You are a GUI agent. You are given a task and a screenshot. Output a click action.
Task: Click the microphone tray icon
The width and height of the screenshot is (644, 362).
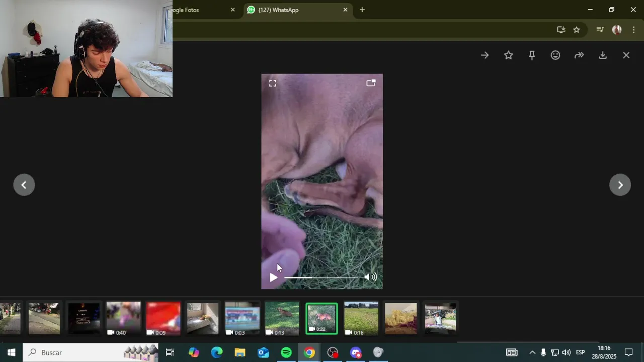click(x=543, y=353)
